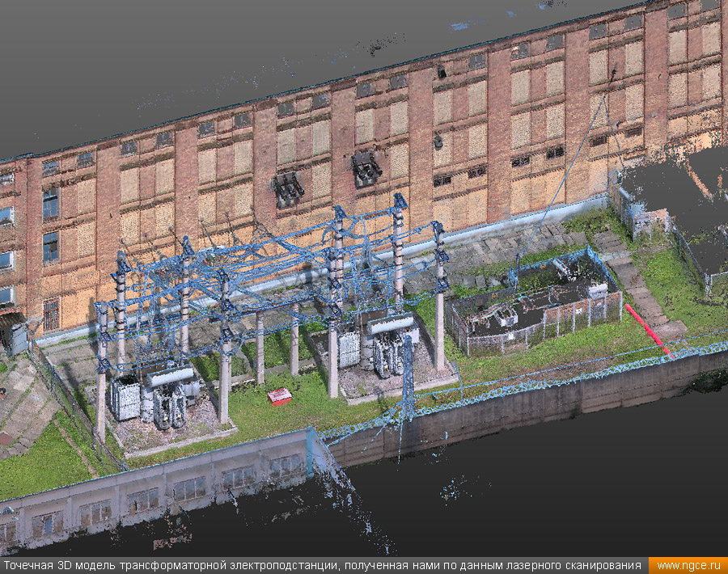
Task: Open the www.ngce.ru website link
Action: pyautogui.click(x=688, y=565)
